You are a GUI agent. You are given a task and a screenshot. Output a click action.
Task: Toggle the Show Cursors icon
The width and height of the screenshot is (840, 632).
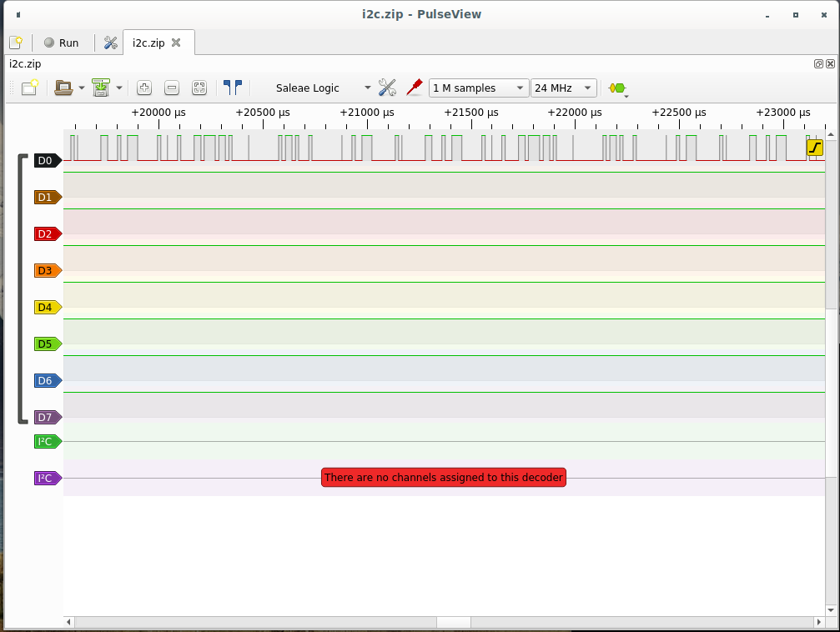234,87
